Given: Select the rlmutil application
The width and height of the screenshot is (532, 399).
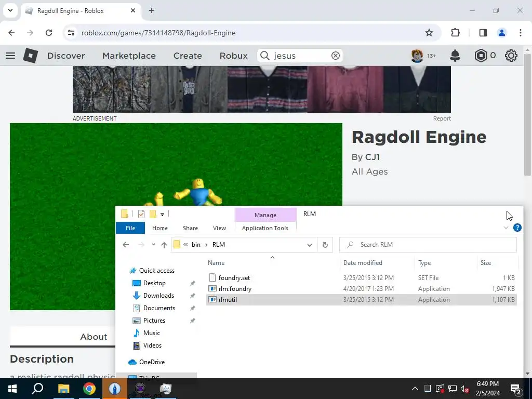Looking at the screenshot, I should tap(362, 300).
